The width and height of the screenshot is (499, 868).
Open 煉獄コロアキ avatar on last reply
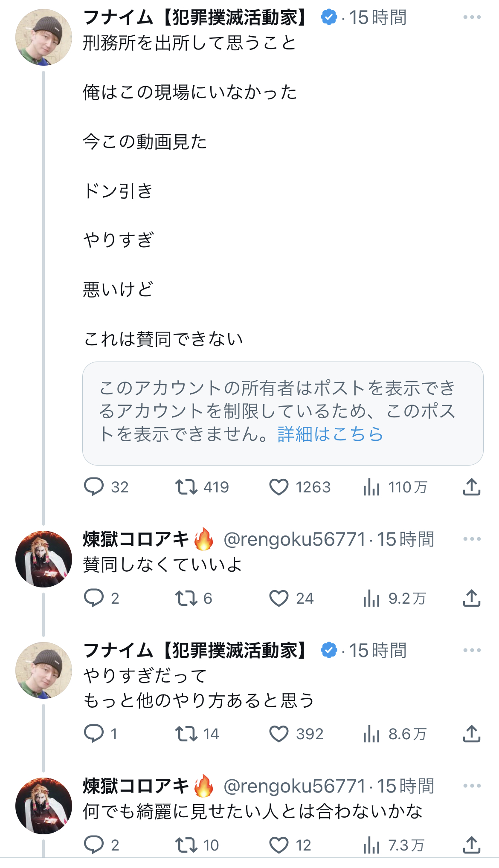click(44, 806)
